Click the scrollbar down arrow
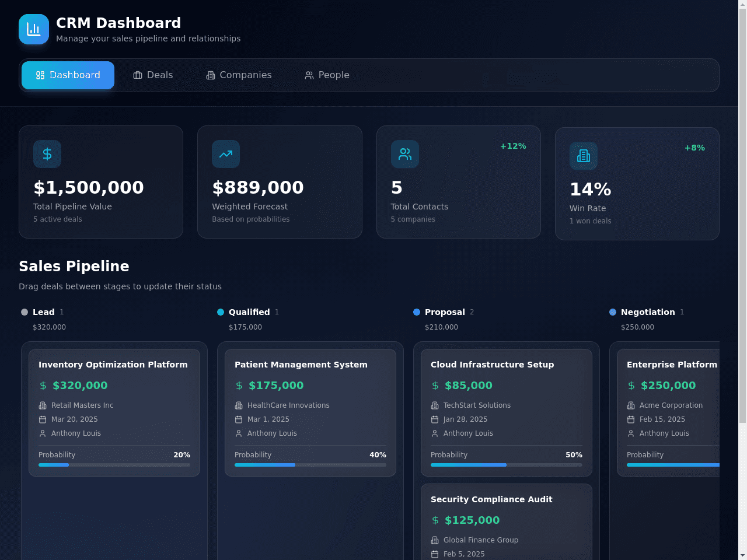The height and width of the screenshot is (560, 747). click(x=742, y=555)
